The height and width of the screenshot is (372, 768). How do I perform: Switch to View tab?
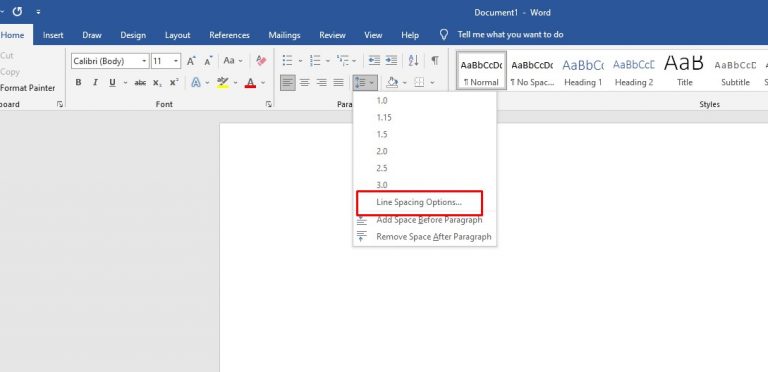tap(373, 35)
